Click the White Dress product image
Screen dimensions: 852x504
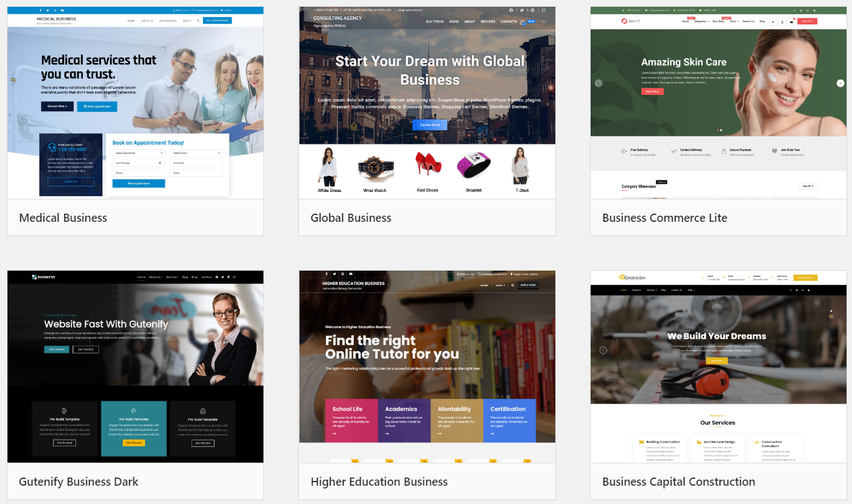coord(329,167)
